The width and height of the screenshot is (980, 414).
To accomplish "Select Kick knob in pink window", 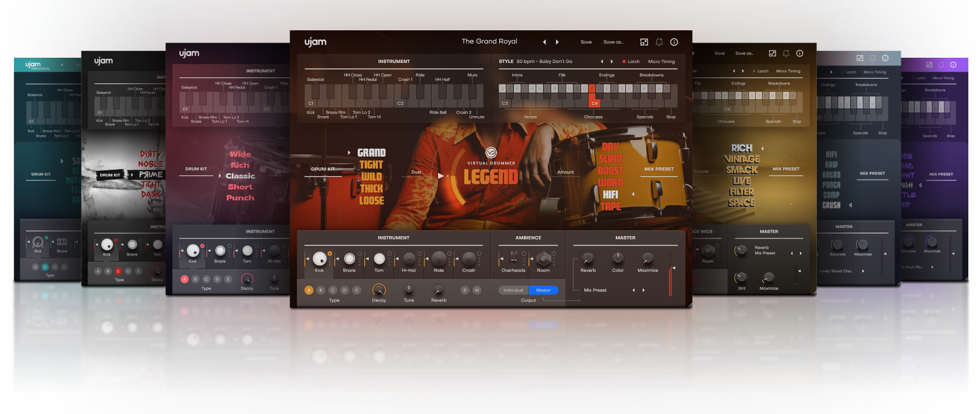I will 193,251.
